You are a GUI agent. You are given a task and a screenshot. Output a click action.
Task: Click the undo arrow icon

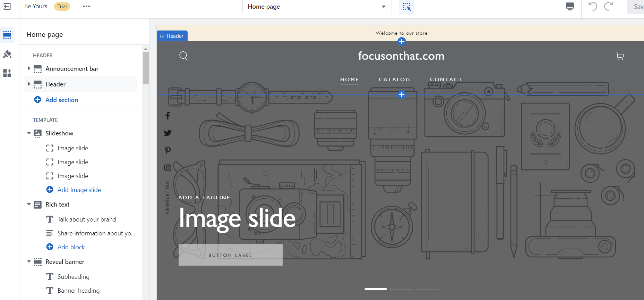[593, 6]
